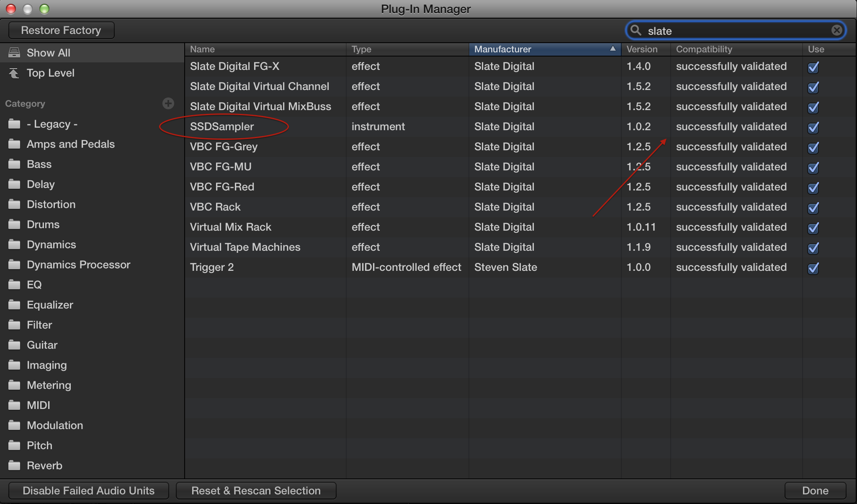The width and height of the screenshot is (857, 504).
Task: Toggle Use checkbox for Virtual Mix Rack
Action: pos(813,228)
